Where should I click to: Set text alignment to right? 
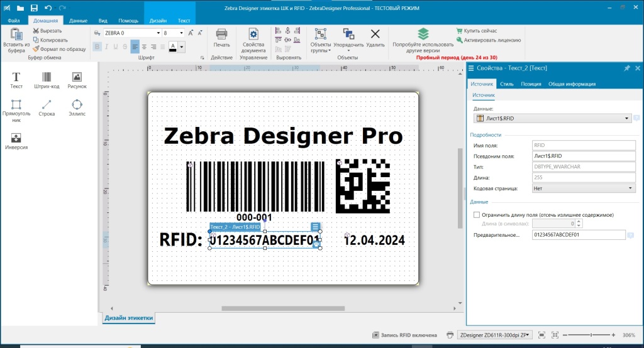[153, 46]
